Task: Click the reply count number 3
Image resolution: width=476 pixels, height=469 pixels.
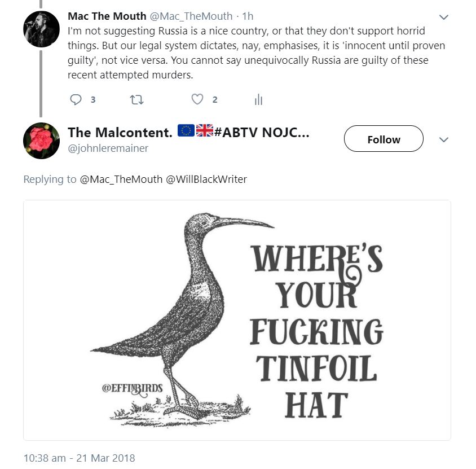Action: pyautogui.click(x=92, y=100)
